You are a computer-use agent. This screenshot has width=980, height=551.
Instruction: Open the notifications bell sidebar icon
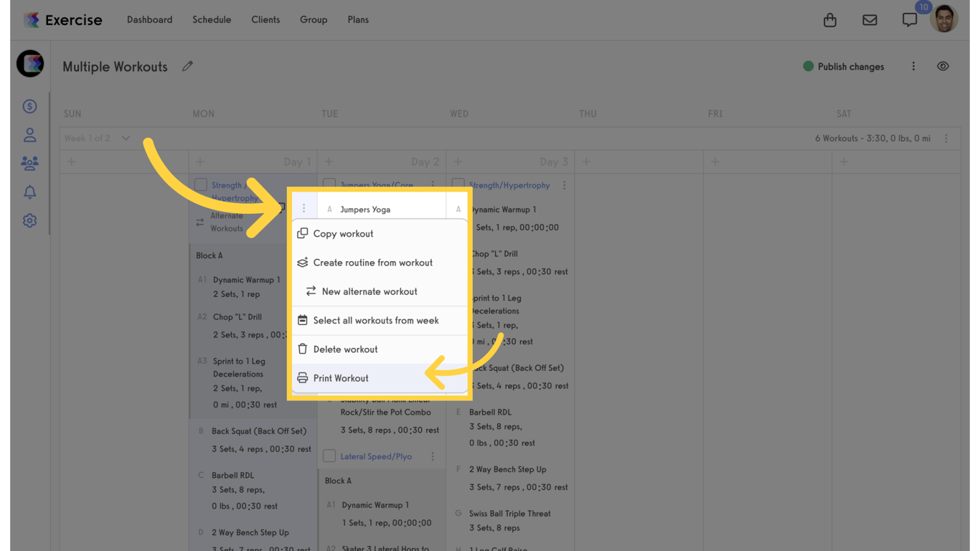[29, 192]
